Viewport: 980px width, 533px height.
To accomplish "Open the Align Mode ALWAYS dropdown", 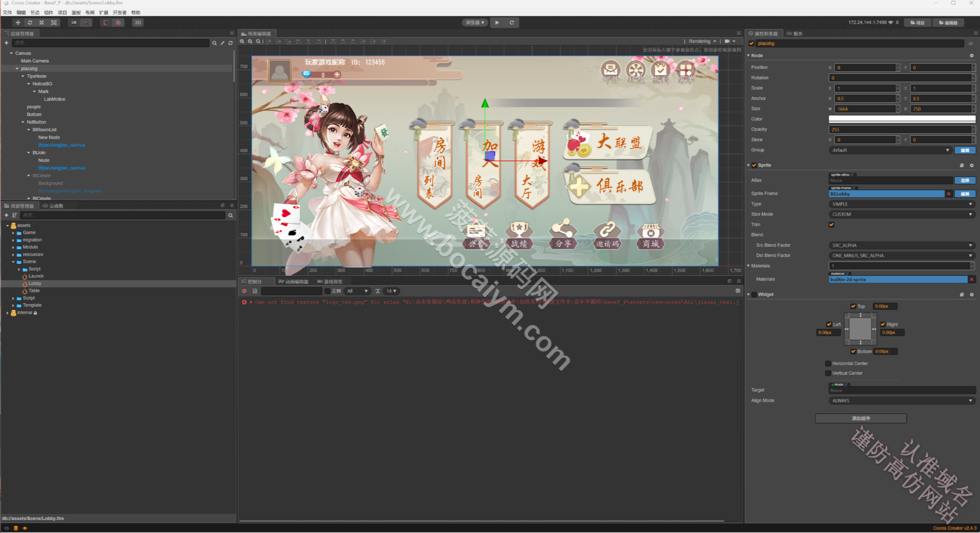I will (x=902, y=401).
